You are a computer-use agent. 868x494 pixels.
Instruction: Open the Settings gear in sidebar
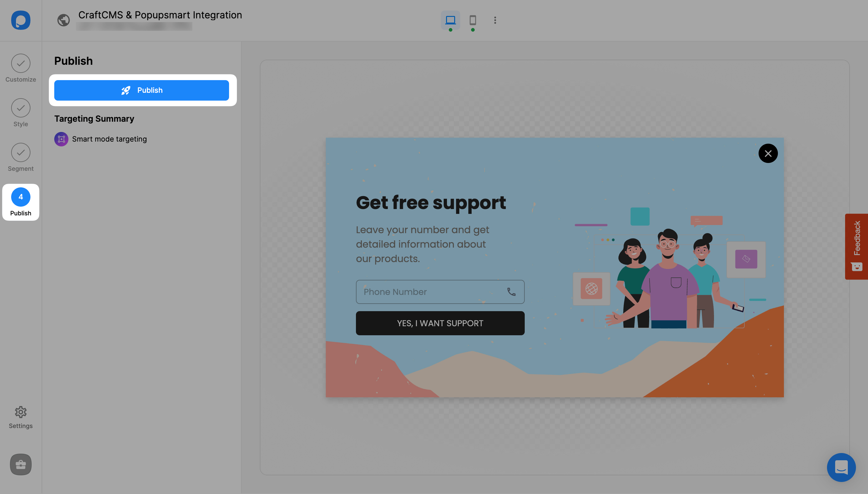pyautogui.click(x=20, y=412)
